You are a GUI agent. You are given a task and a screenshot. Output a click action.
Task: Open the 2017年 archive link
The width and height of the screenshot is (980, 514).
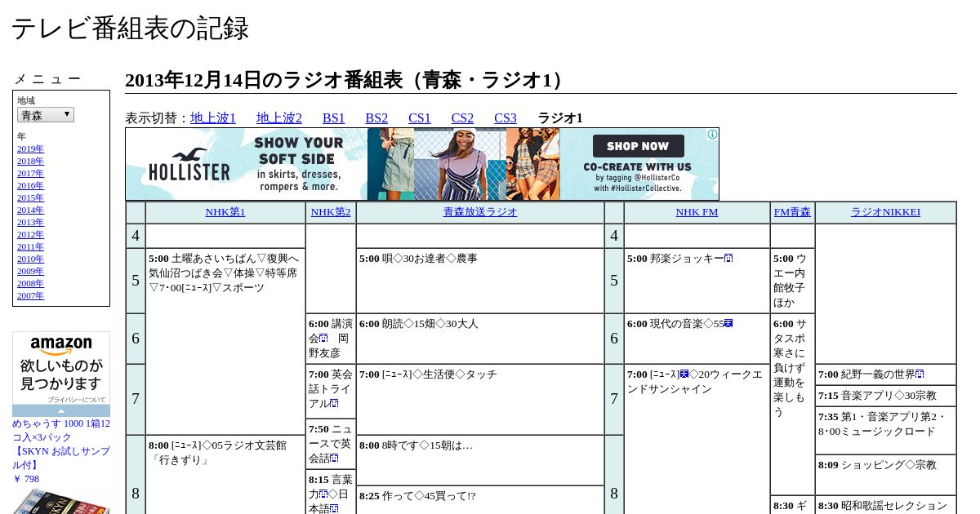[x=31, y=174]
